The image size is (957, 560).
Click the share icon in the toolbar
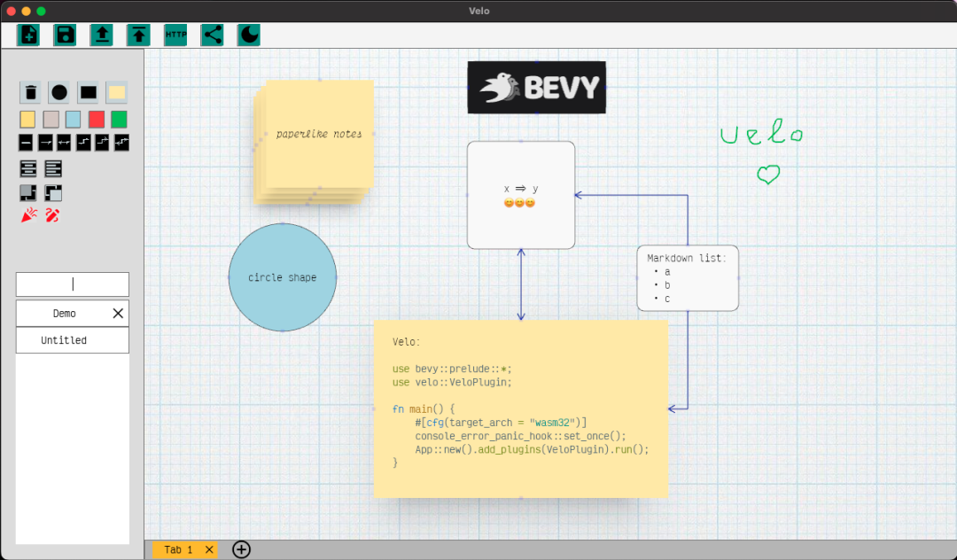coord(211,35)
